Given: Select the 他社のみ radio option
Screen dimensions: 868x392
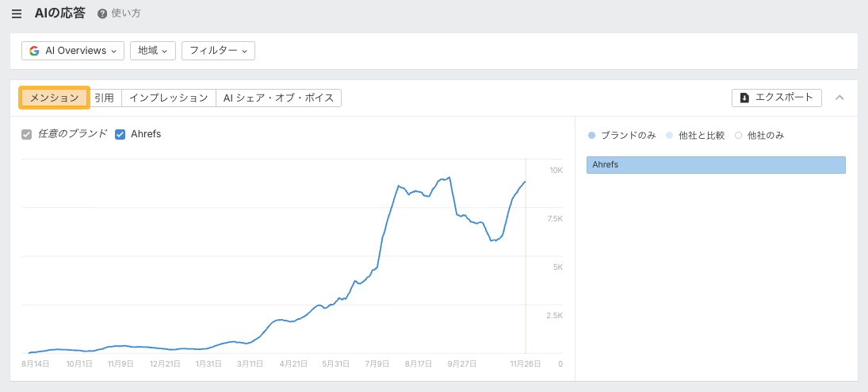Looking at the screenshot, I should point(738,136).
